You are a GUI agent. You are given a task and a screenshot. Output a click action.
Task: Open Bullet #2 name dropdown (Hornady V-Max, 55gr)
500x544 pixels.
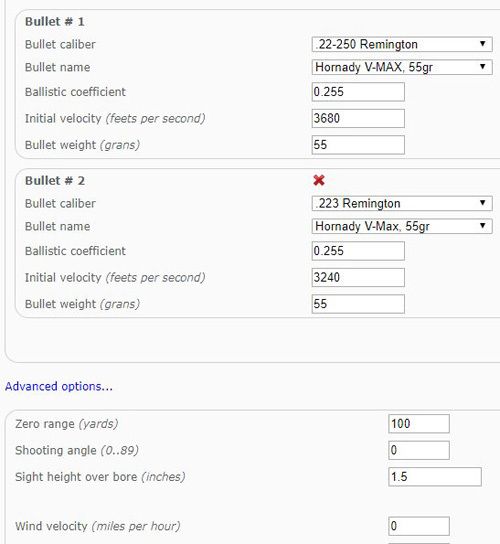point(402,226)
